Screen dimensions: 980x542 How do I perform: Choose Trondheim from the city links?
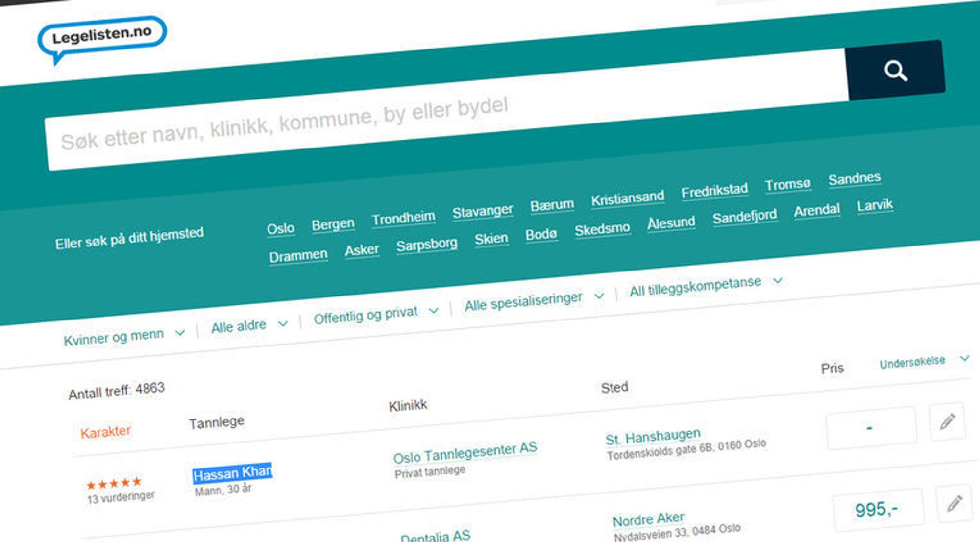(x=403, y=218)
